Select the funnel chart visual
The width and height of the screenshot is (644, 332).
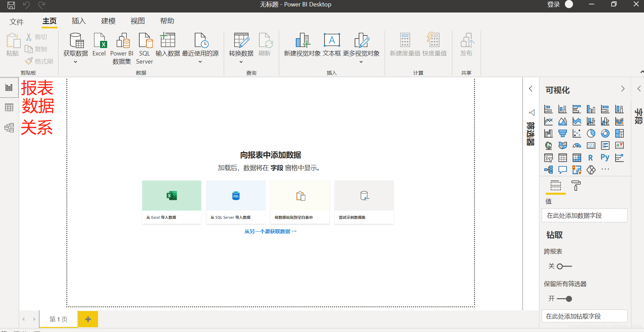(563, 134)
